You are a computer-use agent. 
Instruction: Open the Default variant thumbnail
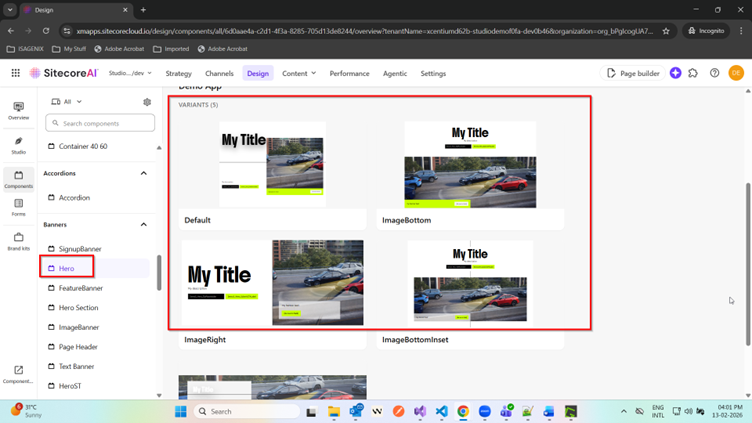pyautogui.click(x=272, y=164)
